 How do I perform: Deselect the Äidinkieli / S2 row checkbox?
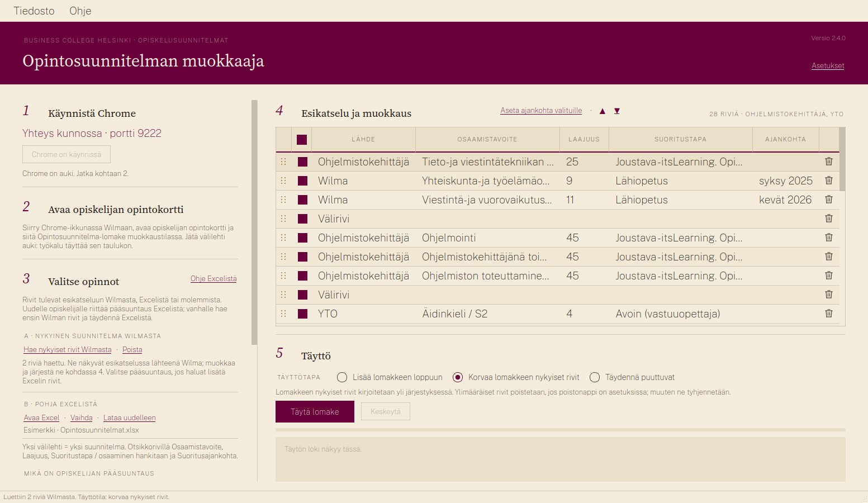303,314
